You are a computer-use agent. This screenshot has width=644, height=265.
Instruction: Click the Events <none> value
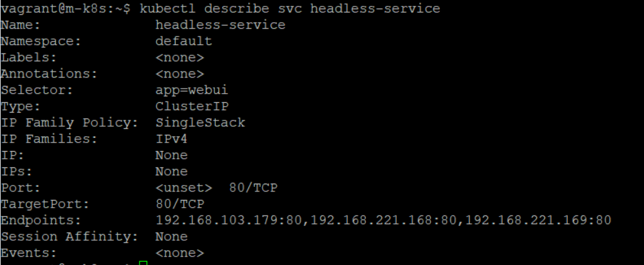179,253
